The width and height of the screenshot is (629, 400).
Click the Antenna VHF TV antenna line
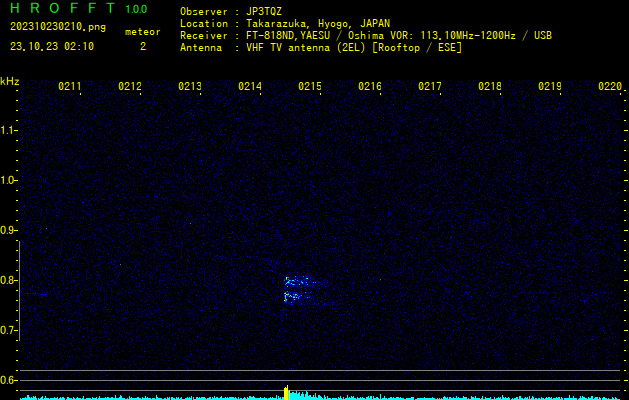[320, 47]
